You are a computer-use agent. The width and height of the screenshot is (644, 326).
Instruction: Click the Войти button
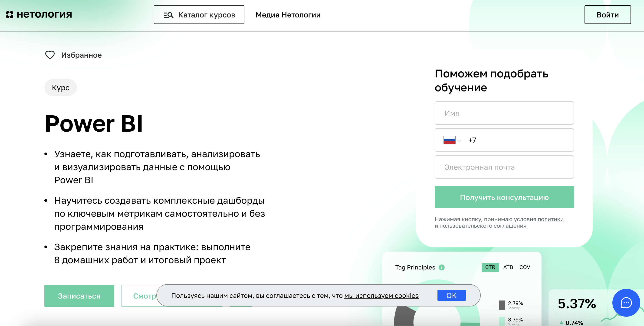pyautogui.click(x=608, y=15)
